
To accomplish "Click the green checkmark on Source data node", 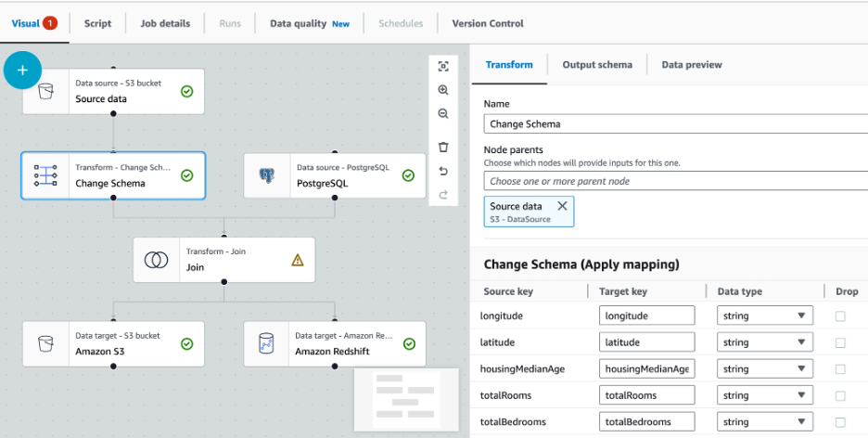I will pyautogui.click(x=187, y=91).
